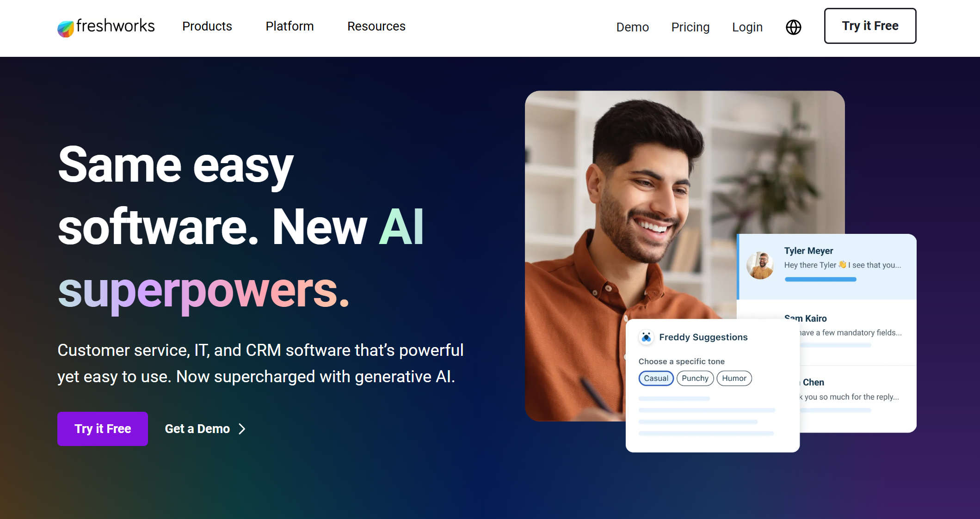The image size is (980, 519).
Task: Expand the Resources navigation menu
Action: pos(376,26)
